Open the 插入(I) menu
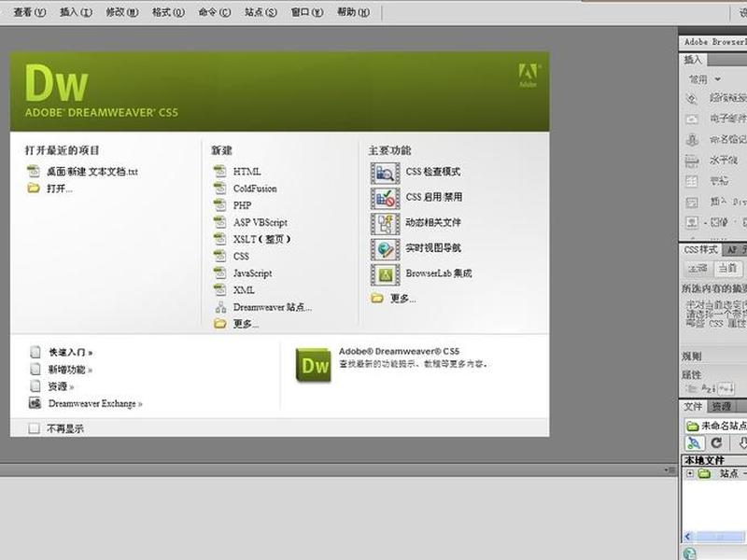 click(76, 12)
